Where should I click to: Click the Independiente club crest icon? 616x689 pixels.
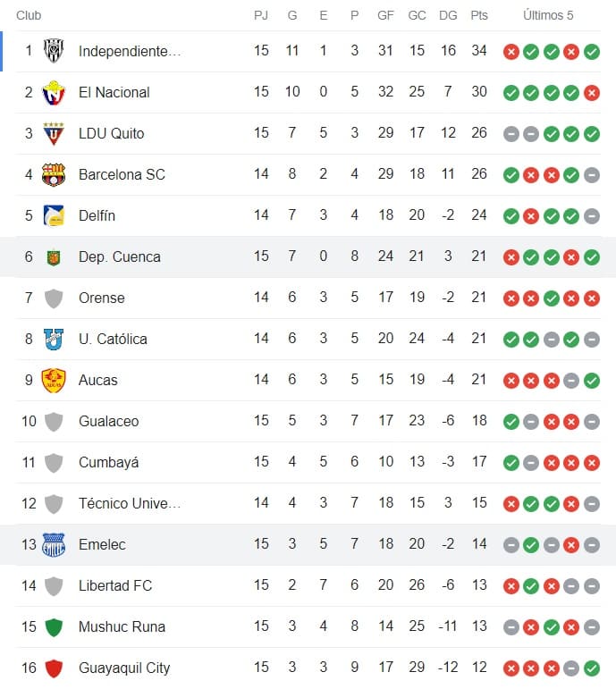(x=54, y=51)
